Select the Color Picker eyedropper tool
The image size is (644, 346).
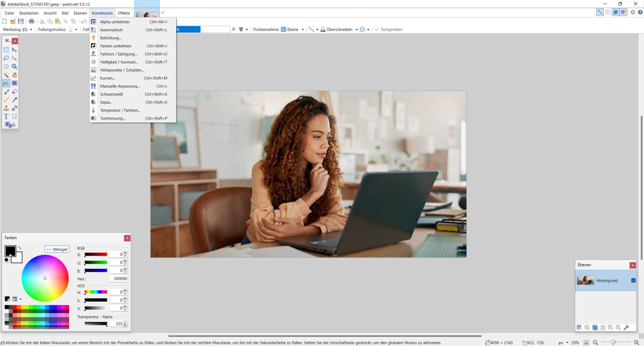[x=14, y=100]
